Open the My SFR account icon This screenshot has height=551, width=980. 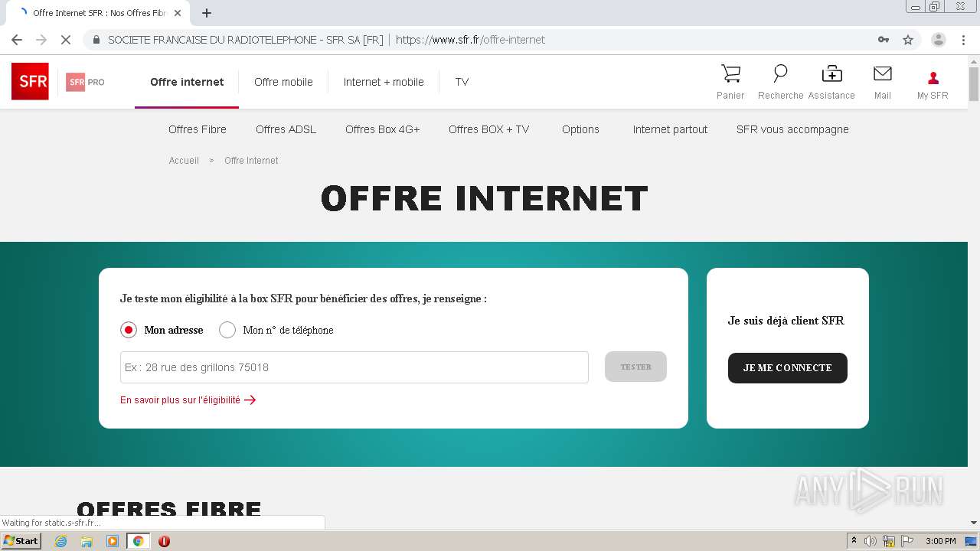(x=933, y=77)
